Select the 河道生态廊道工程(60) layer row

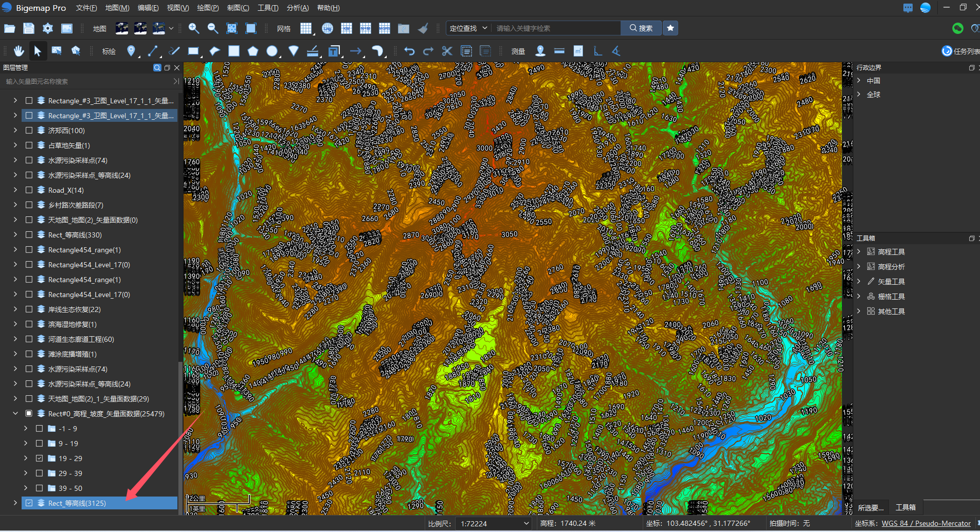pyautogui.click(x=100, y=339)
